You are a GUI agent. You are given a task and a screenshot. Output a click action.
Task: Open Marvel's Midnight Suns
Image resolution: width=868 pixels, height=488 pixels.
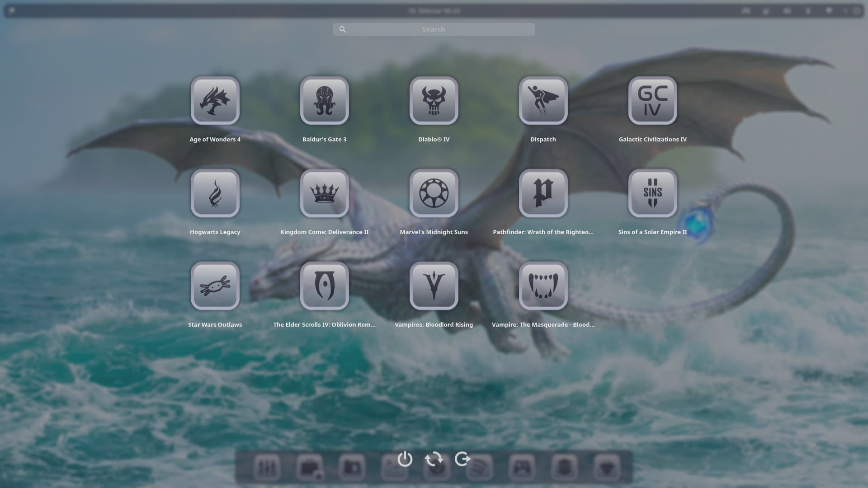[x=434, y=193]
